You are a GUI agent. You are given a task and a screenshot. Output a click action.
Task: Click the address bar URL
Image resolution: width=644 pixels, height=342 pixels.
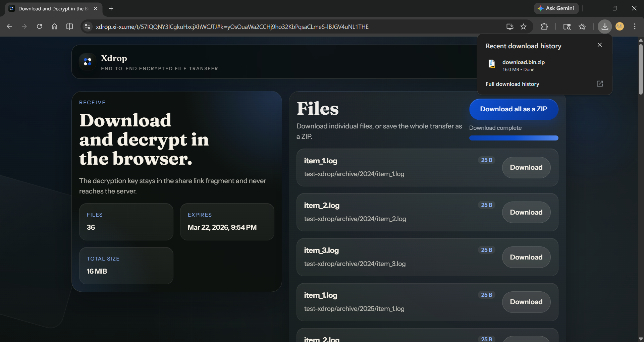pos(232,27)
